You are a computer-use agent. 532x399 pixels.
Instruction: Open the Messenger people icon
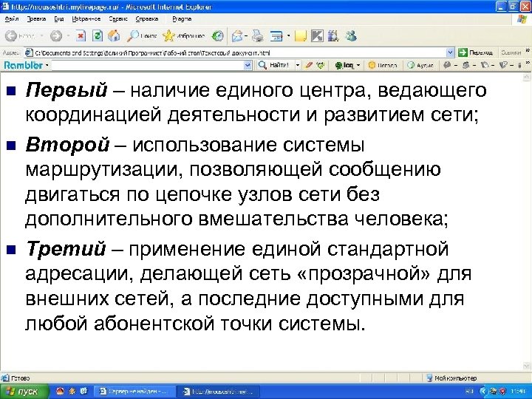351,35
